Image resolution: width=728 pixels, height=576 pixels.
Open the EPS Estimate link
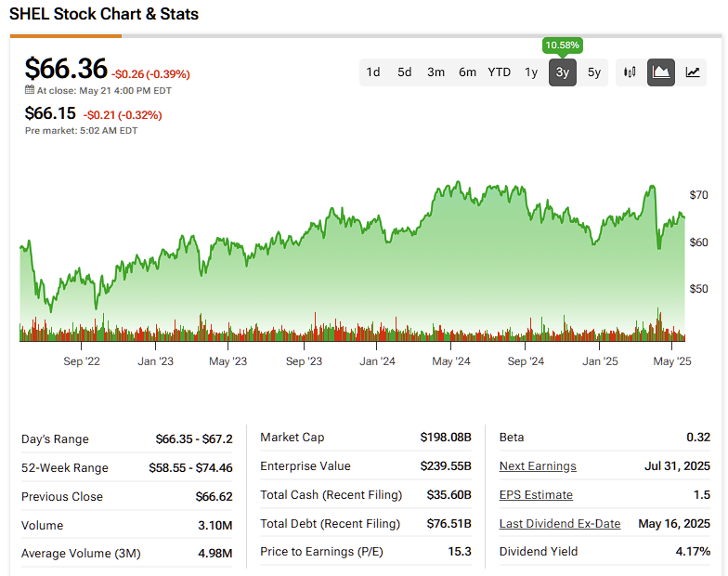tap(536, 494)
